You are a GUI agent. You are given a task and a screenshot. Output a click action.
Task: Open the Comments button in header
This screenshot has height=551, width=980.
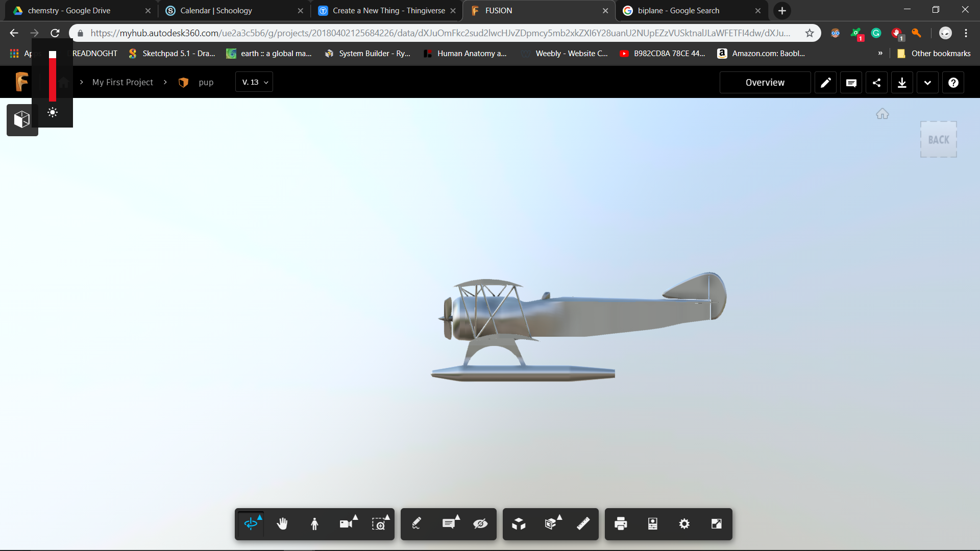[x=851, y=83]
